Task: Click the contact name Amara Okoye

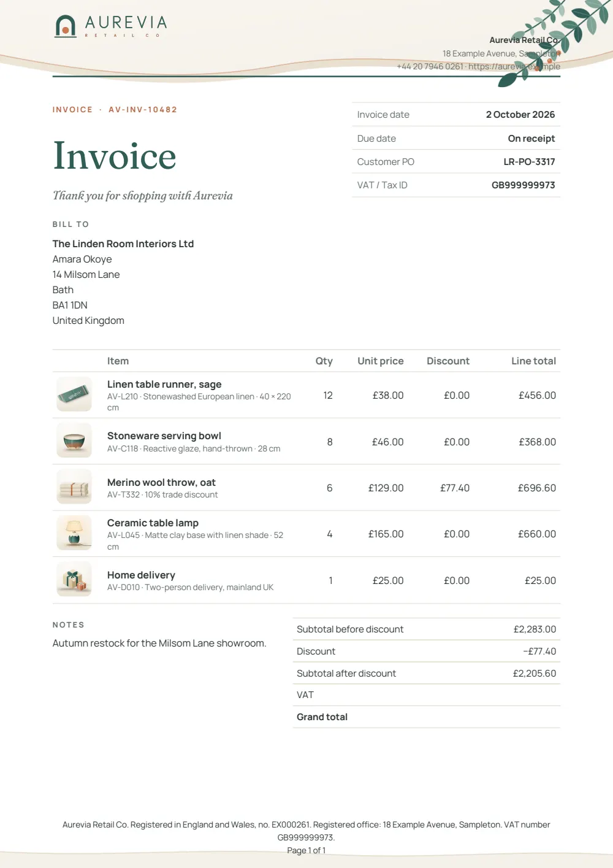Action: click(82, 259)
